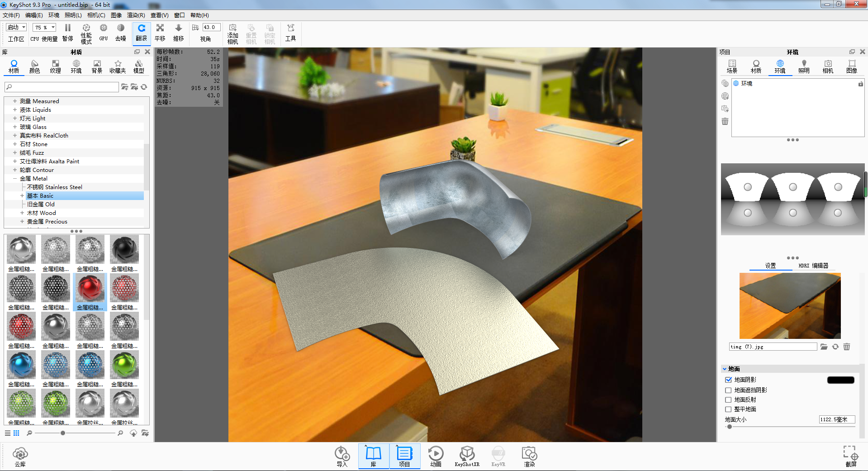The image size is (868, 471).
Task: Click the library search field
Action: (x=62, y=87)
